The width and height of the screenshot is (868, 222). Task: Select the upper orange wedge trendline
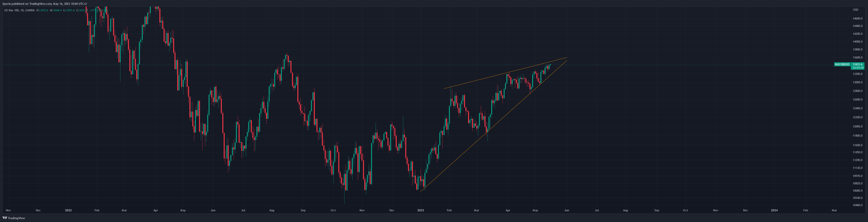coord(505,73)
